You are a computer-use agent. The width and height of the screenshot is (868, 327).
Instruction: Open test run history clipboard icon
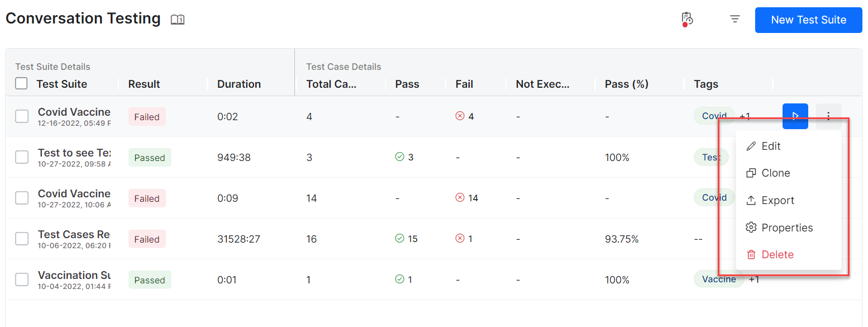(x=687, y=19)
